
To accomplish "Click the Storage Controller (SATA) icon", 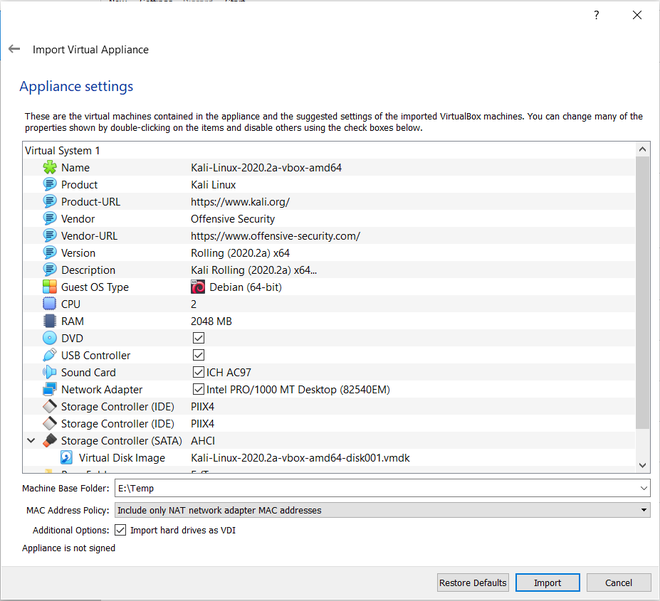I will 50,441.
